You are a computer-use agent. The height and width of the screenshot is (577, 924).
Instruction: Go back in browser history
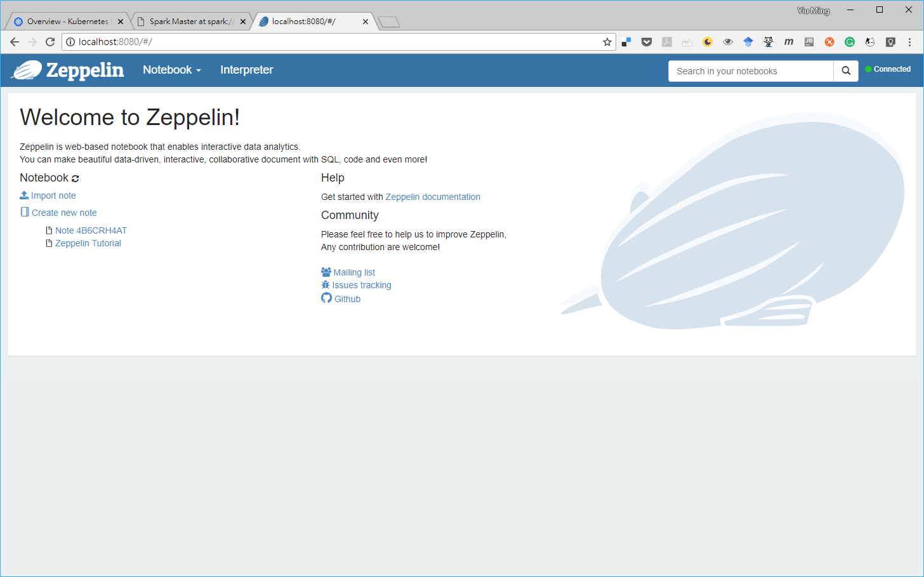(x=15, y=42)
